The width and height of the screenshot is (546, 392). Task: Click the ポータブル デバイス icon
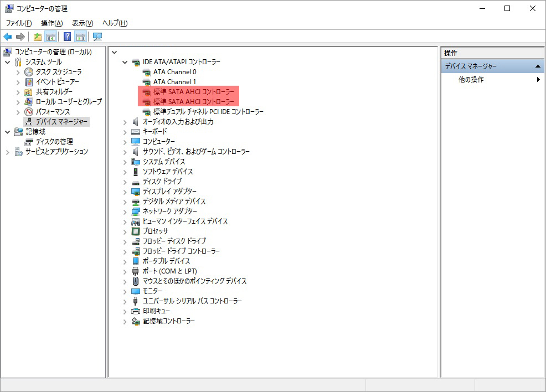pos(136,261)
